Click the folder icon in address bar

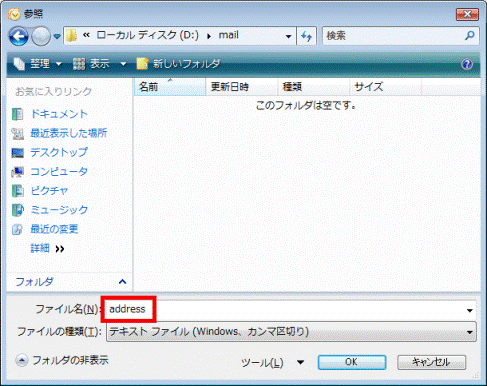(x=71, y=35)
